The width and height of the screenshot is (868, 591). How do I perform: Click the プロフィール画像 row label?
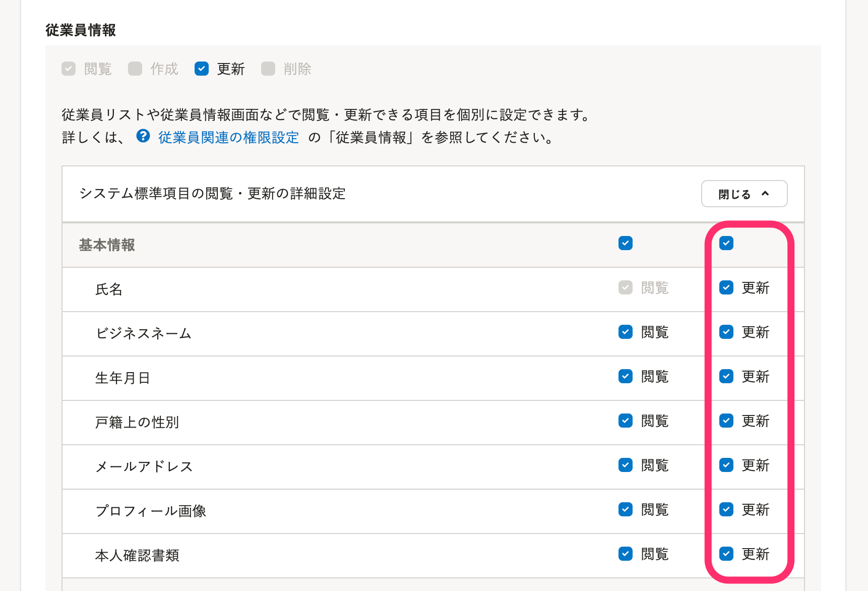pos(151,511)
